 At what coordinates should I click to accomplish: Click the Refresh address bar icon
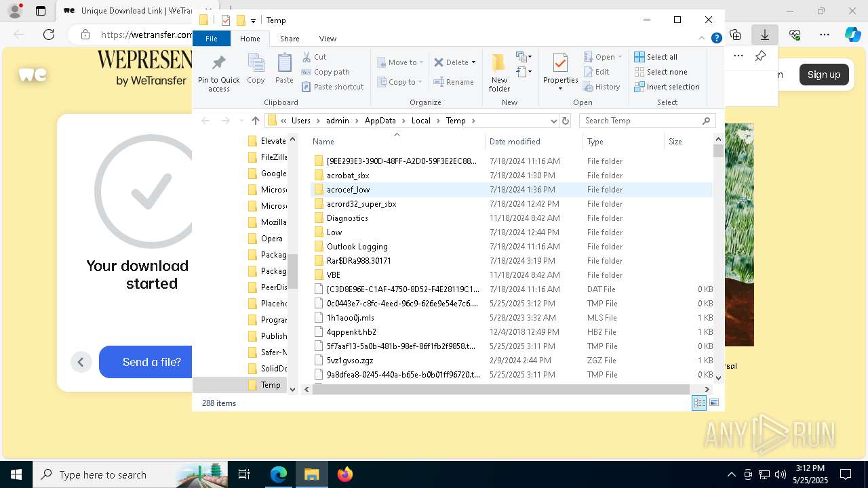click(x=566, y=121)
